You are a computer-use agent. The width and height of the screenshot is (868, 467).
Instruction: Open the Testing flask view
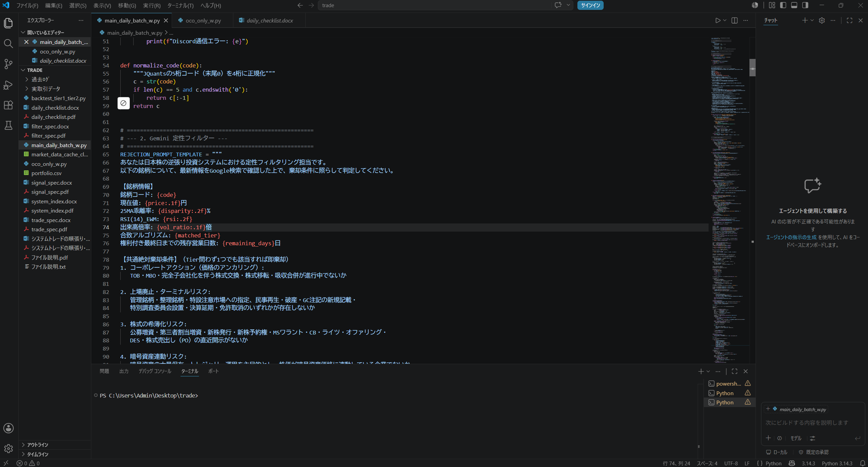click(x=8, y=125)
